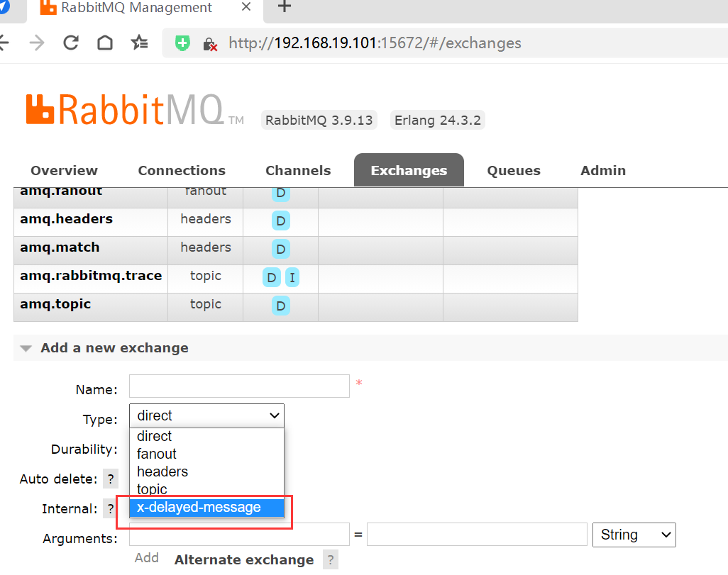Choose fanout from the Type list

pos(206,454)
